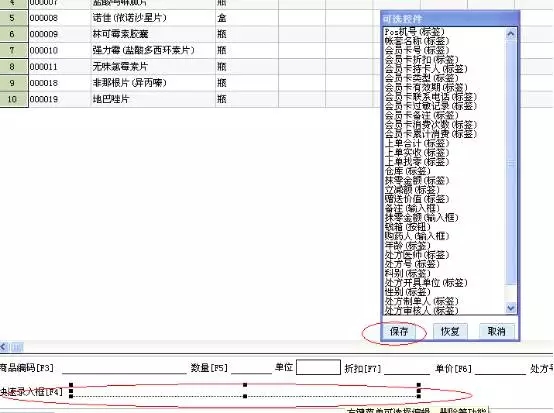Click the 数量[F5] input field
Image resolution: width=554 pixels, height=413 pixels.
[x=251, y=368]
